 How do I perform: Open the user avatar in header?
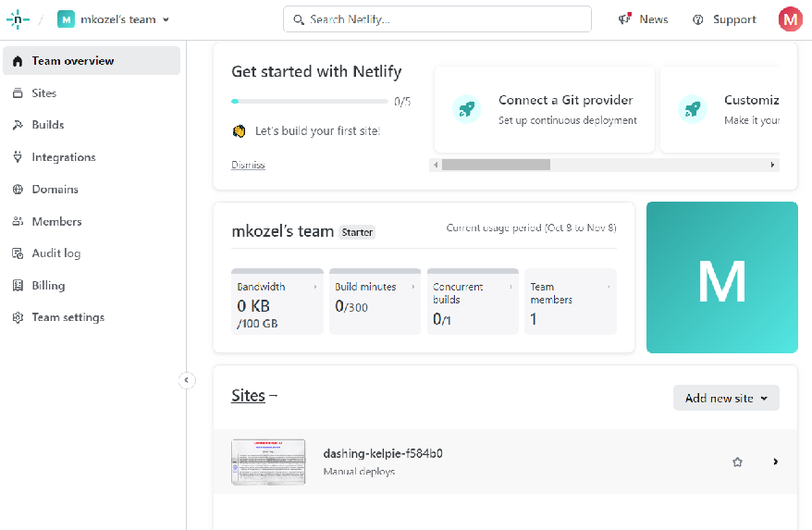790,19
